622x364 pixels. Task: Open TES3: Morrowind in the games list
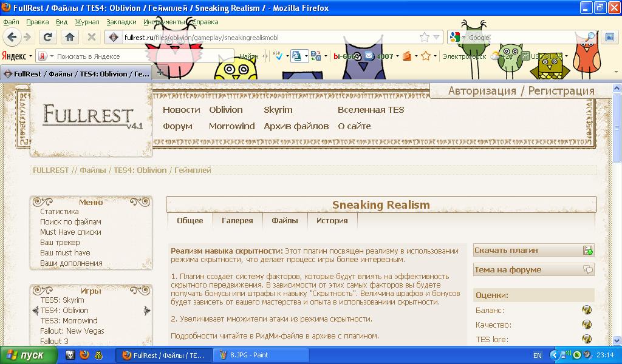coord(69,321)
